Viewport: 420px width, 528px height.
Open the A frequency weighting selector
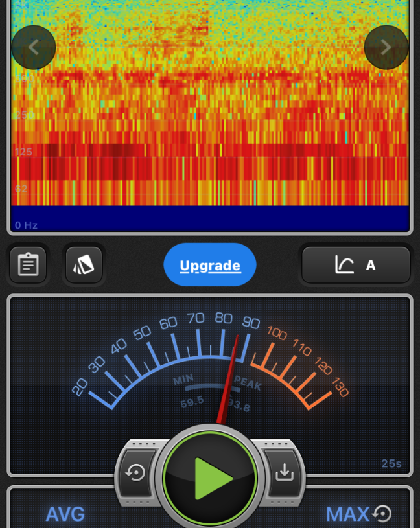[356, 264]
